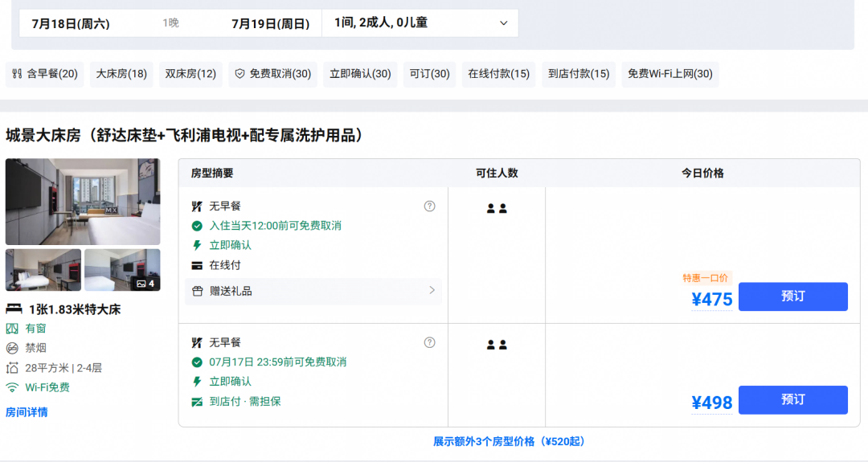Open the 房间详情 link
The height and width of the screenshot is (462, 868).
27,412
